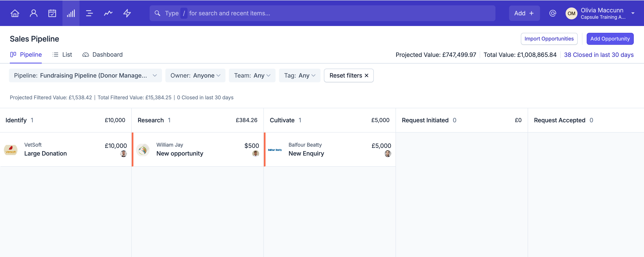Image resolution: width=644 pixels, height=257 pixels.
Task: Click the Projected Filtered Value £1,538.42 text
Action: (x=51, y=98)
